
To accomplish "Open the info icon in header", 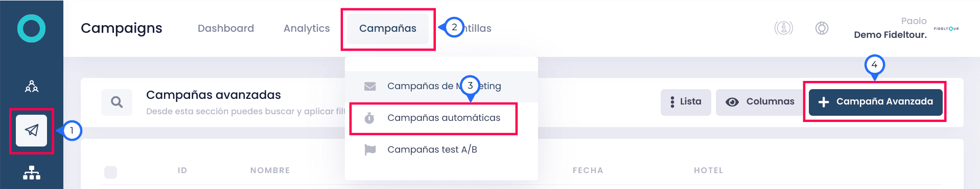I will pos(783,28).
